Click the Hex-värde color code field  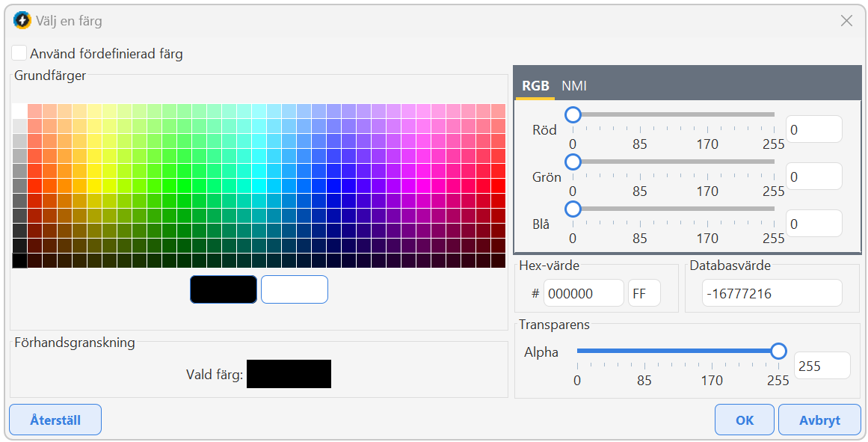pyautogui.click(x=583, y=294)
